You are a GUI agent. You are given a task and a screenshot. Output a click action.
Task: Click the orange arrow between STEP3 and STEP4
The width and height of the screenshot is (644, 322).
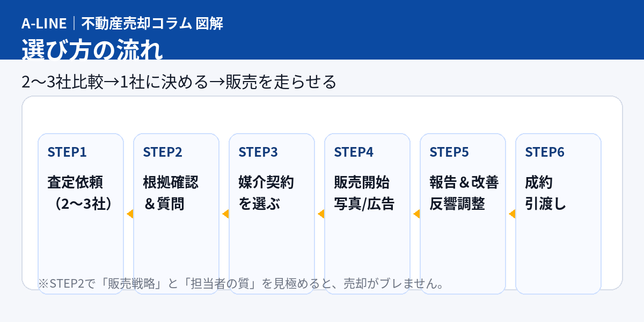tap(321, 214)
